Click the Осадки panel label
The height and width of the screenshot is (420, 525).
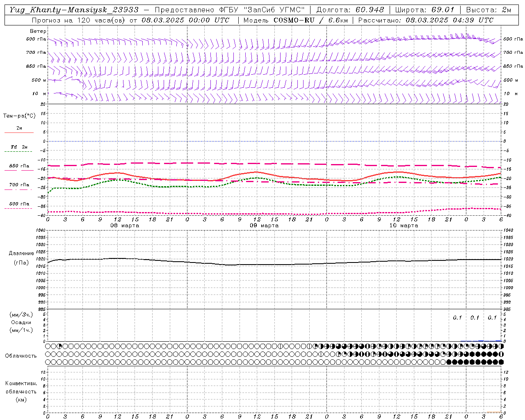pos(21,322)
